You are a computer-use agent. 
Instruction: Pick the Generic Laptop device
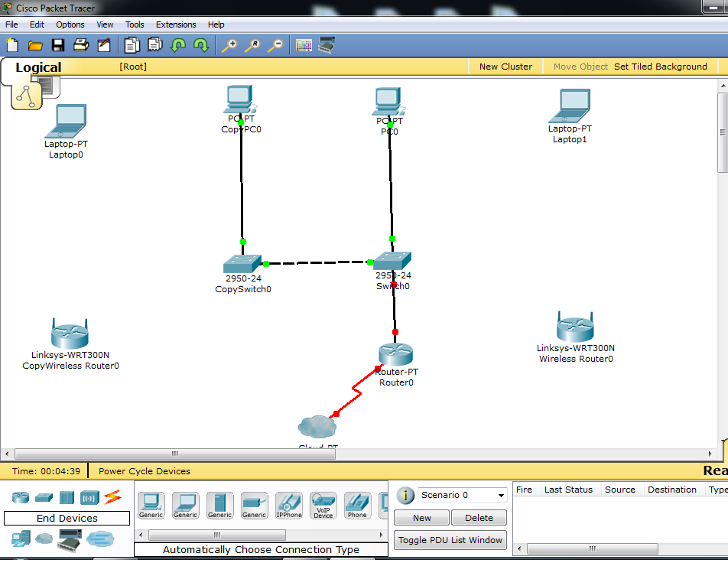click(185, 506)
